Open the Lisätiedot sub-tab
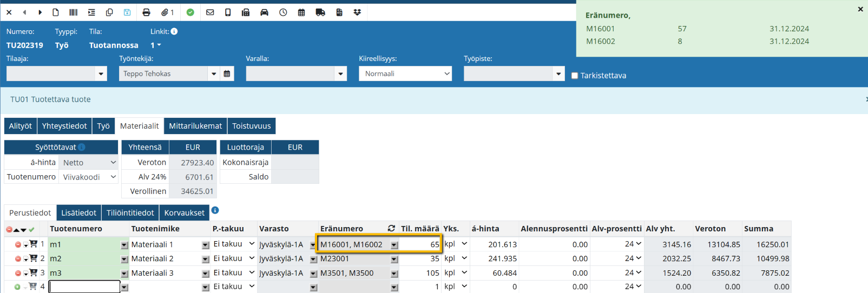 pos(78,213)
